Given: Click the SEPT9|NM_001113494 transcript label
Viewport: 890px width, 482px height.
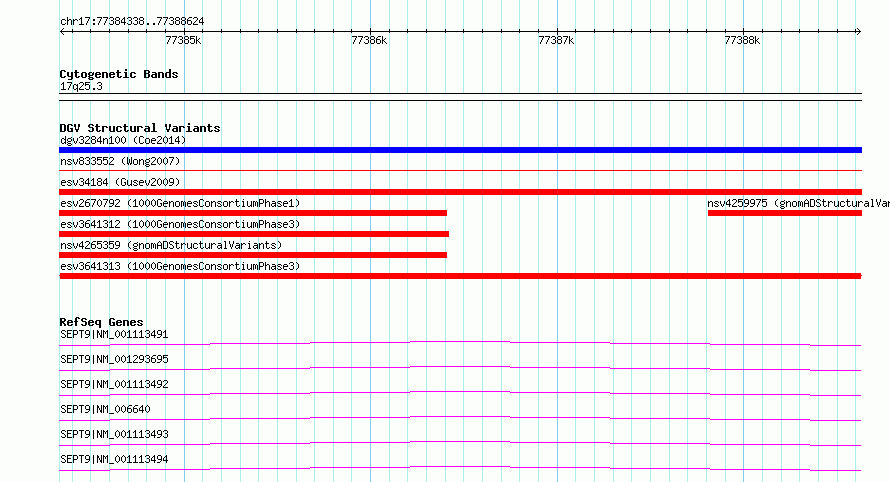Looking at the screenshot, I should [114, 459].
